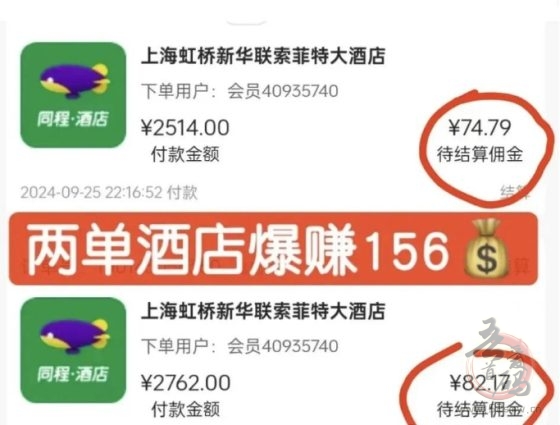This screenshot has height=425, width=560.
Task: Select second order's 会员40935740 user text
Action: (283, 346)
